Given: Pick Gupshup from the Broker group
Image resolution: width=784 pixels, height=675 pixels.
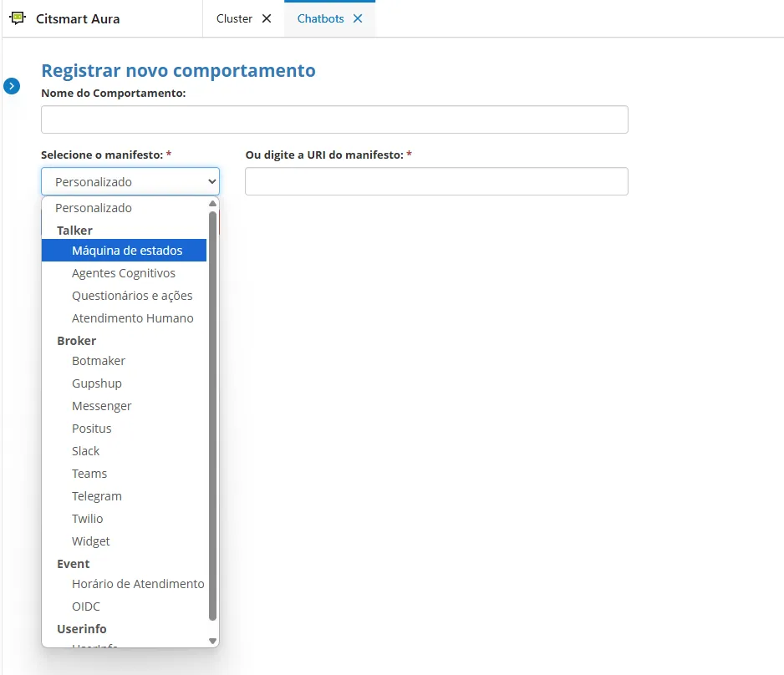Looking at the screenshot, I should 124,383.
